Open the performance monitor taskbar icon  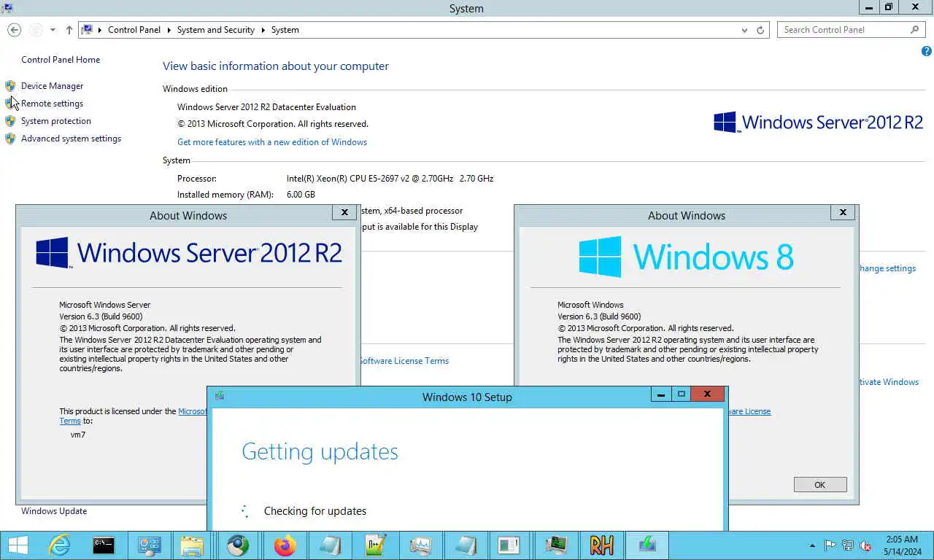pos(420,545)
